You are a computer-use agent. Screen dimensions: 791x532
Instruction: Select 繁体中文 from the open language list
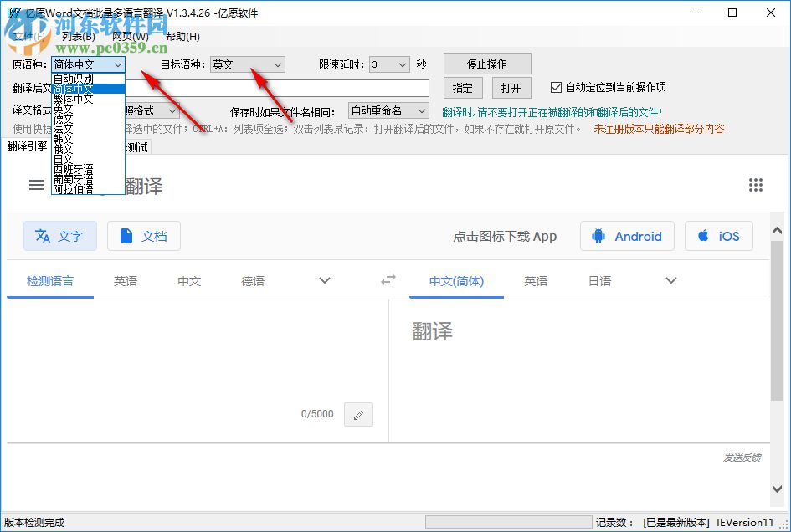(74, 98)
